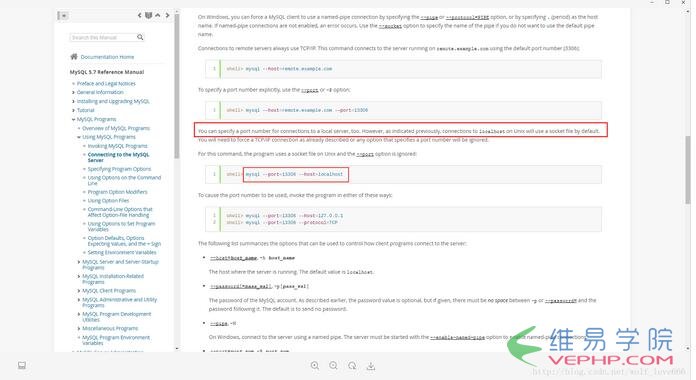Expand MySQL Client Programs
696x380 pixels.
[x=79, y=291]
